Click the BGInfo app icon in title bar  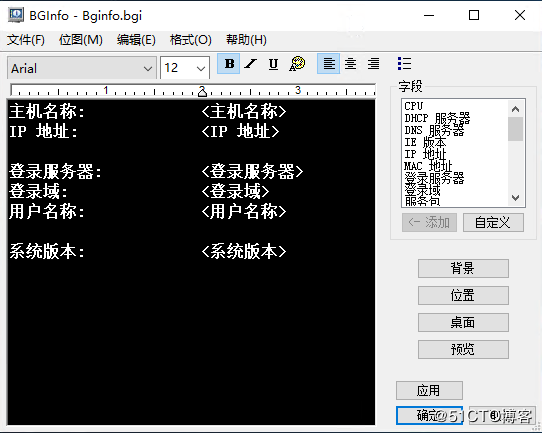[16, 15]
